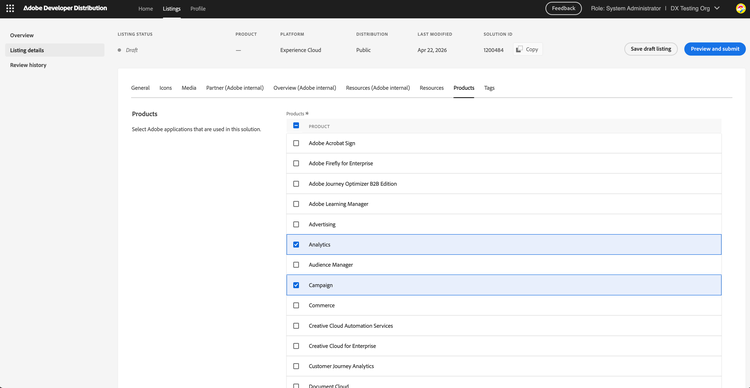Image resolution: width=750 pixels, height=388 pixels.
Task: Click the Role: System Administrator text
Action: point(626,9)
